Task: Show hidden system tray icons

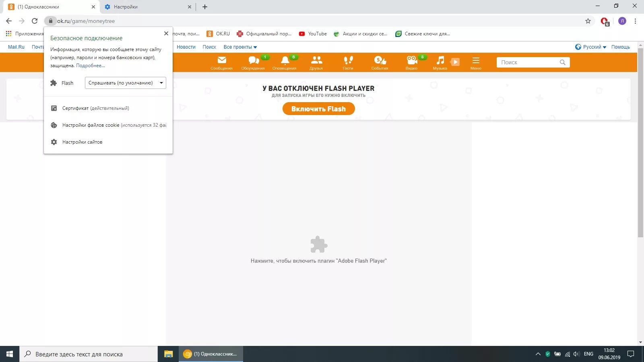Action: point(538,354)
